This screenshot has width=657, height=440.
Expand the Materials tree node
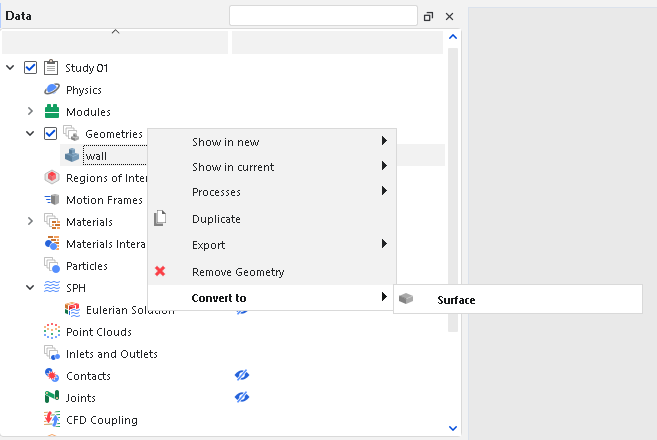click(x=30, y=222)
